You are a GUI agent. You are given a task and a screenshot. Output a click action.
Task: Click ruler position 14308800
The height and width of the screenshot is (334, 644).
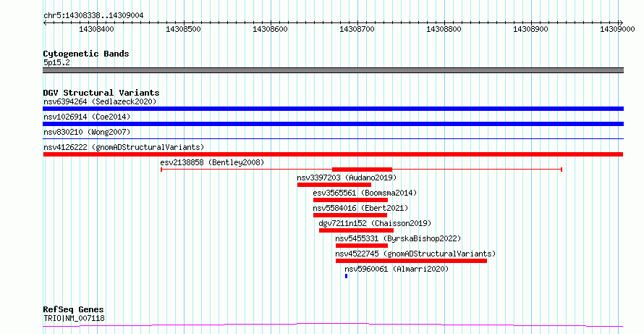[444, 29]
